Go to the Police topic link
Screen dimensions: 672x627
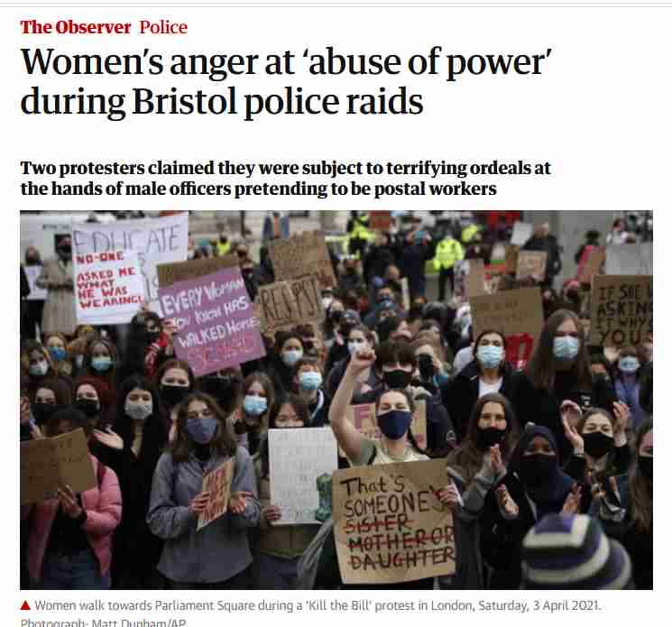(x=163, y=27)
